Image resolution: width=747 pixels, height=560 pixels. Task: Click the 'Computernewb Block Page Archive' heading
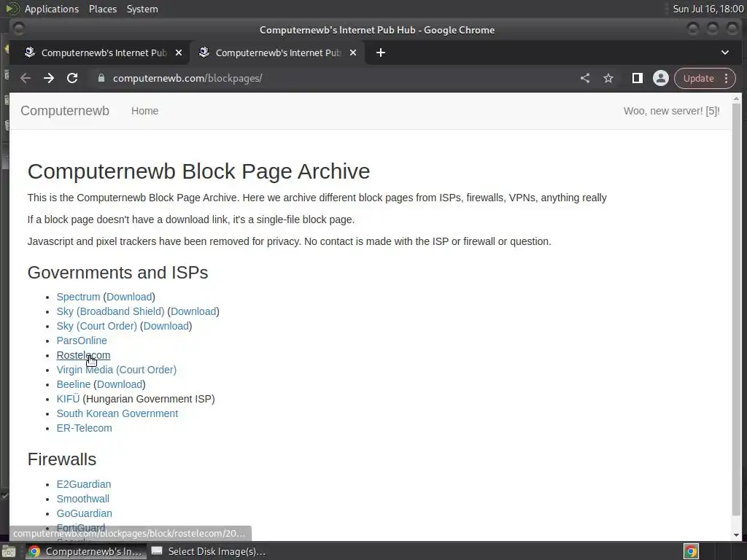pyautogui.click(x=198, y=171)
